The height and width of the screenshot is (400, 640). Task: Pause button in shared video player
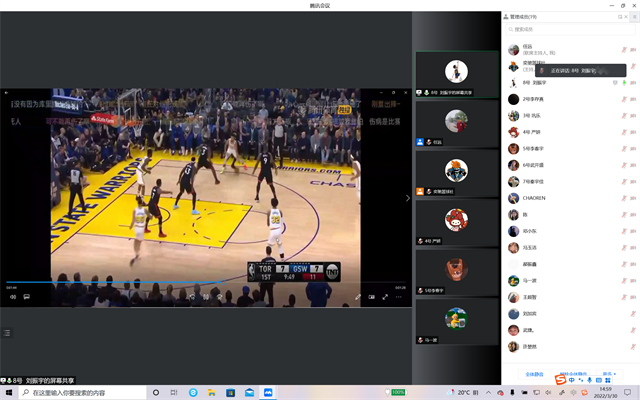click(206, 297)
